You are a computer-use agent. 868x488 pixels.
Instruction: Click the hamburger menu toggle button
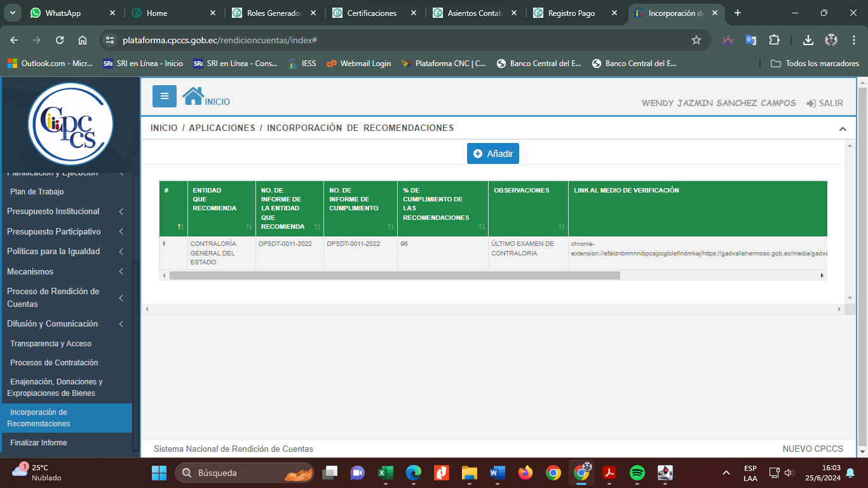(x=165, y=96)
